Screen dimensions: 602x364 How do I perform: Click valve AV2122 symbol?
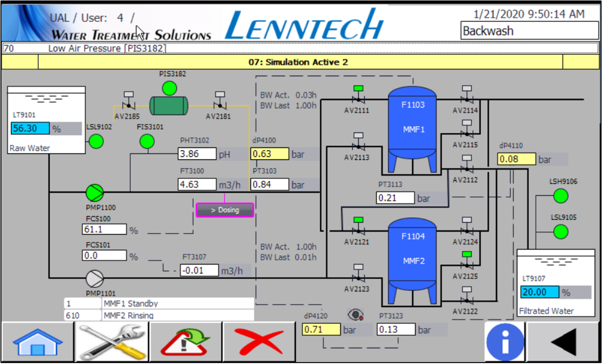pos(466,297)
